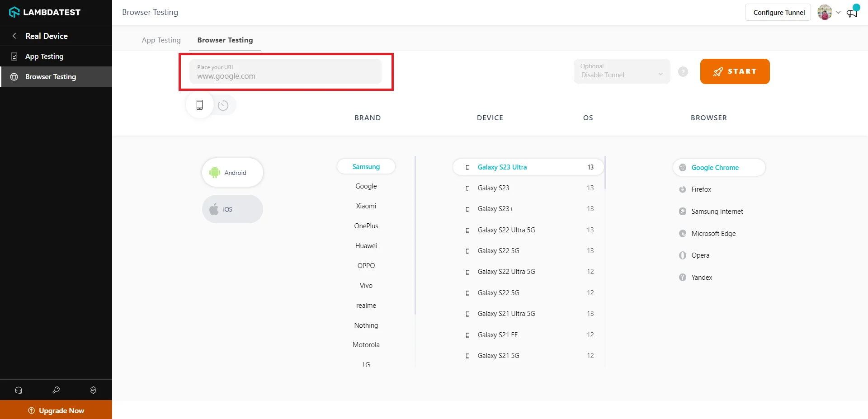Click the tunnel help question mark icon
868x419 pixels.
(x=683, y=72)
